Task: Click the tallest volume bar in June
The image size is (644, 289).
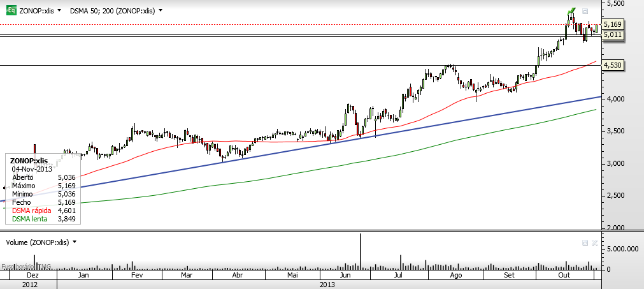Action: coord(361,251)
